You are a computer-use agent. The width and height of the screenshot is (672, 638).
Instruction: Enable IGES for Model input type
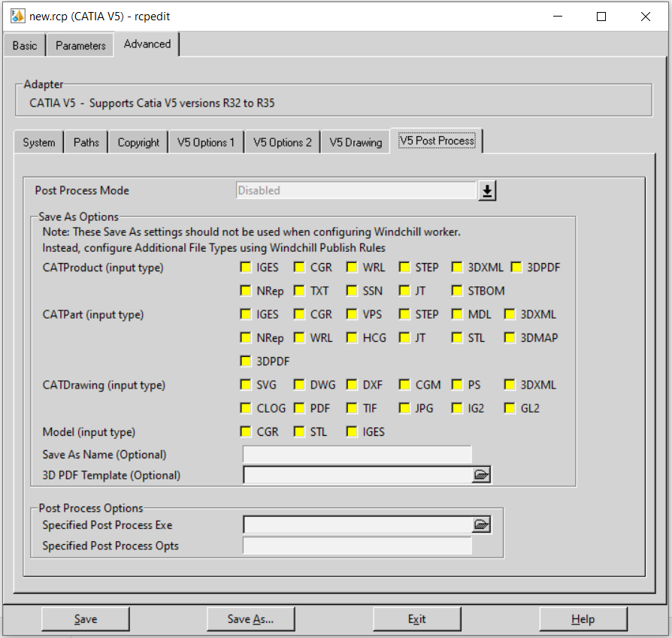tap(352, 431)
